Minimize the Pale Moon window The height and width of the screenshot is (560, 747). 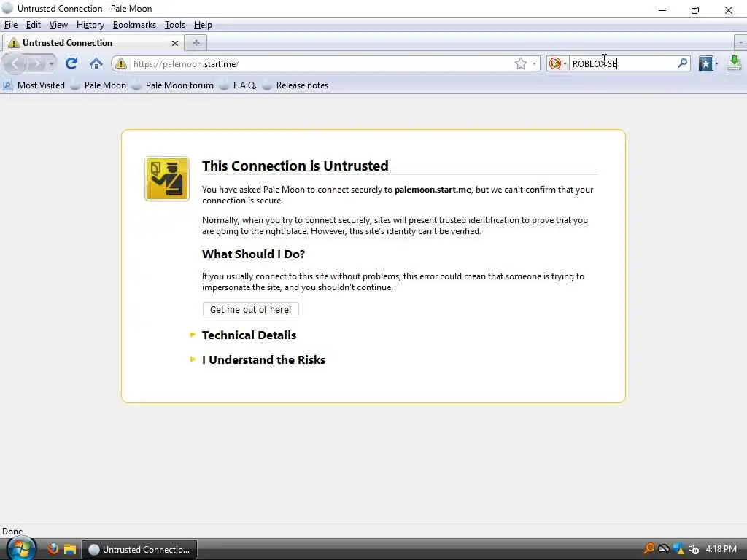click(662, 9)
